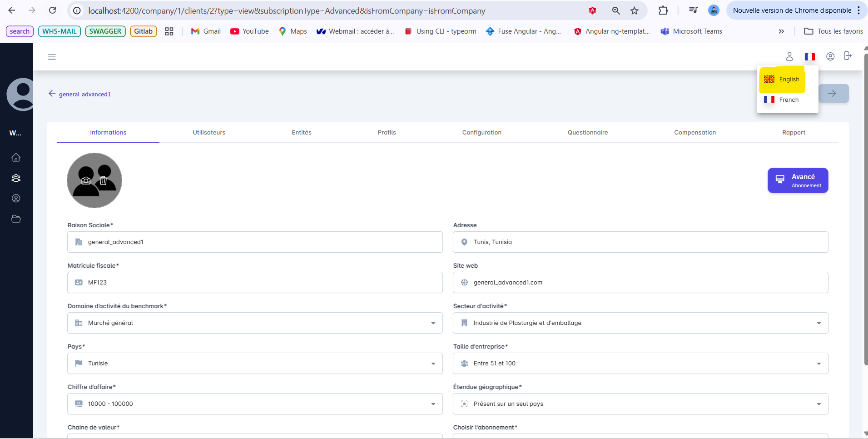This screenshot has width=868, height=439.
Task: Select French from language menu
Action: pos(782,100)
